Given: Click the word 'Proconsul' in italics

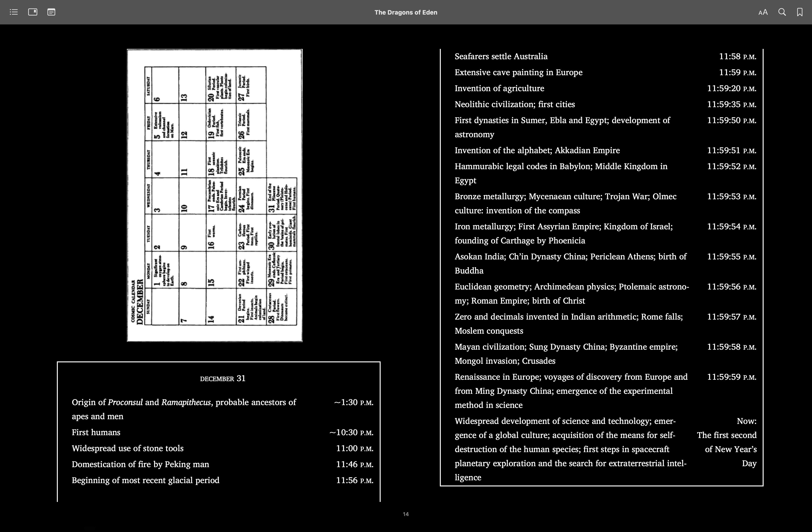Looking at the screenshot, I should [125, 402].
